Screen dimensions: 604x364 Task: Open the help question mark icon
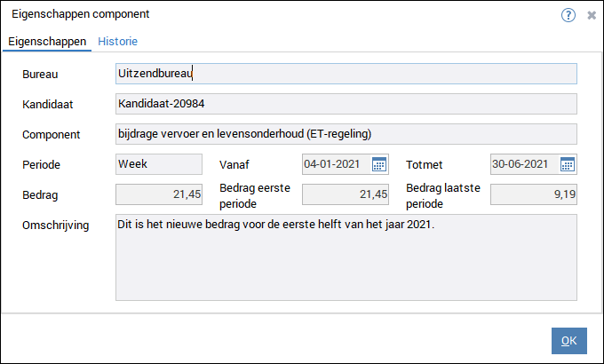click(x=568, y=15)
